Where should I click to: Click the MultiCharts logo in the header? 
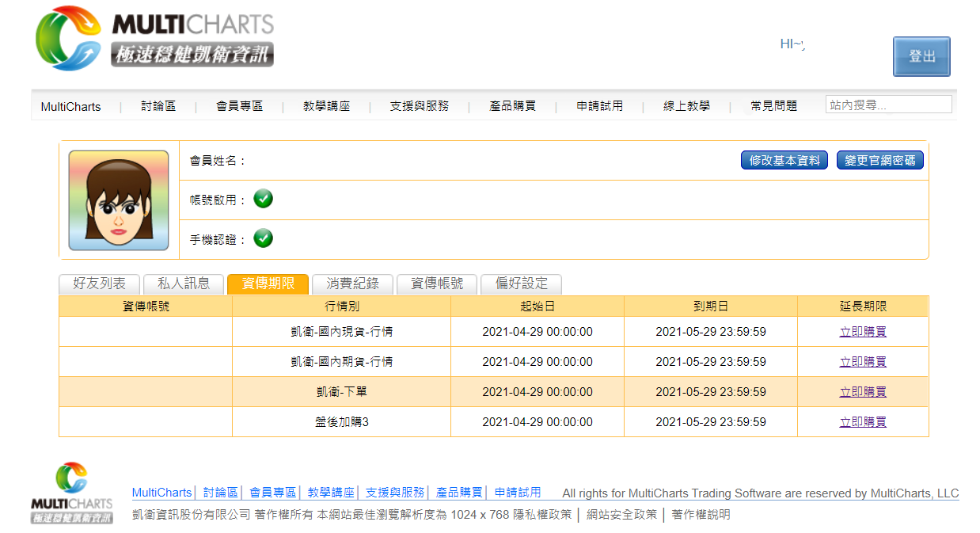pyautogui.click(x=155, y=38)
